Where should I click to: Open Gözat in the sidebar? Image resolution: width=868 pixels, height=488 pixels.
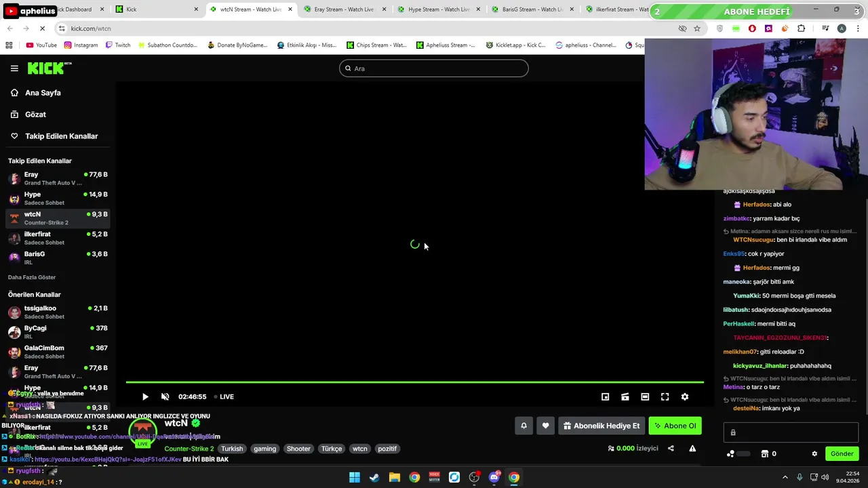(x=35, y=115)
